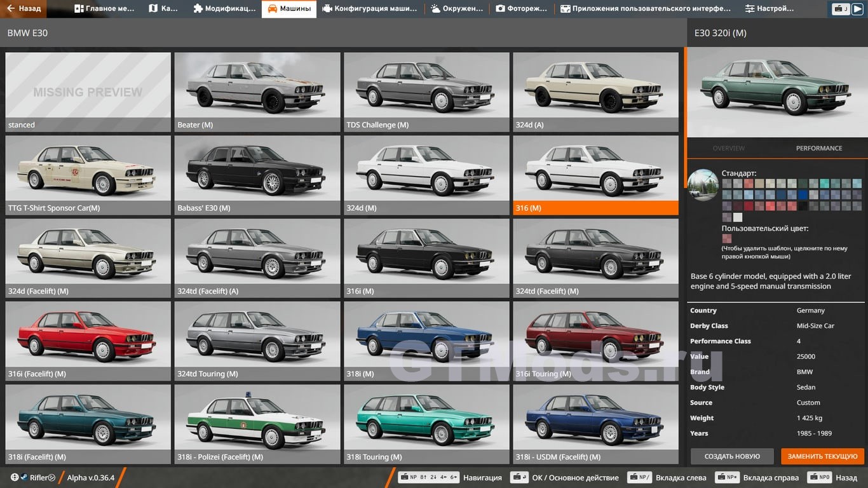Click the Mid-Size Car derby class value

[x=815, y=325]
